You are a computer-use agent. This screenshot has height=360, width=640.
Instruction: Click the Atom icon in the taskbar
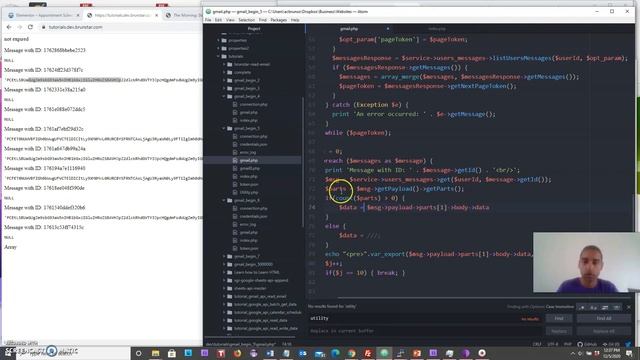pyautogui.click(x=384, y=353)
